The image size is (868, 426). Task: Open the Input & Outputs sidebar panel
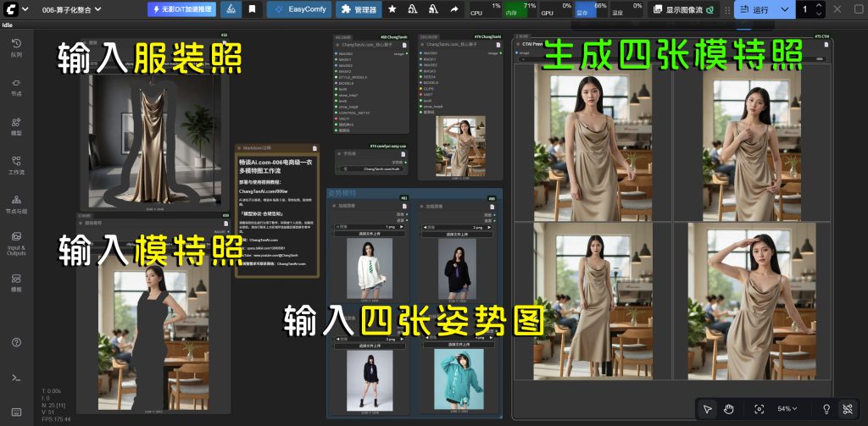[x=16, y=243]
